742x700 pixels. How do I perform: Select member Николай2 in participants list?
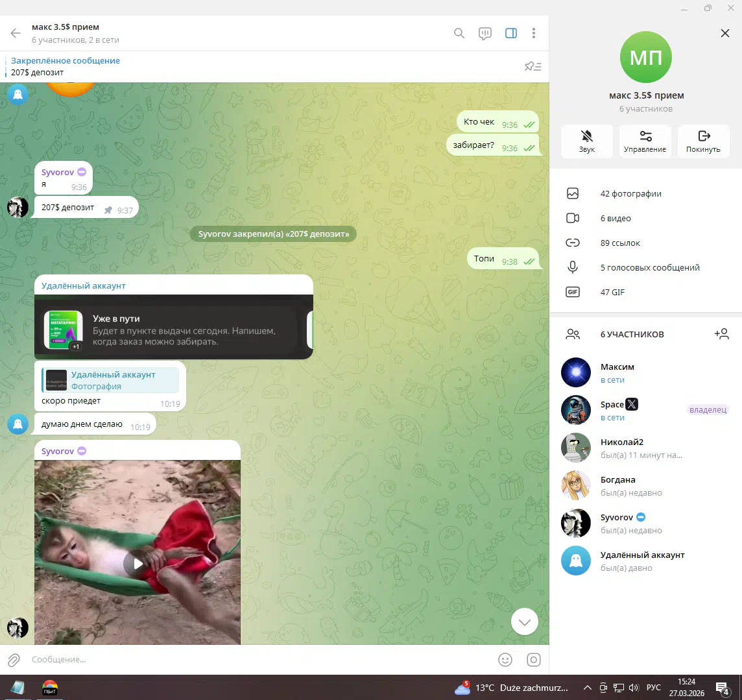pos(621,448)
